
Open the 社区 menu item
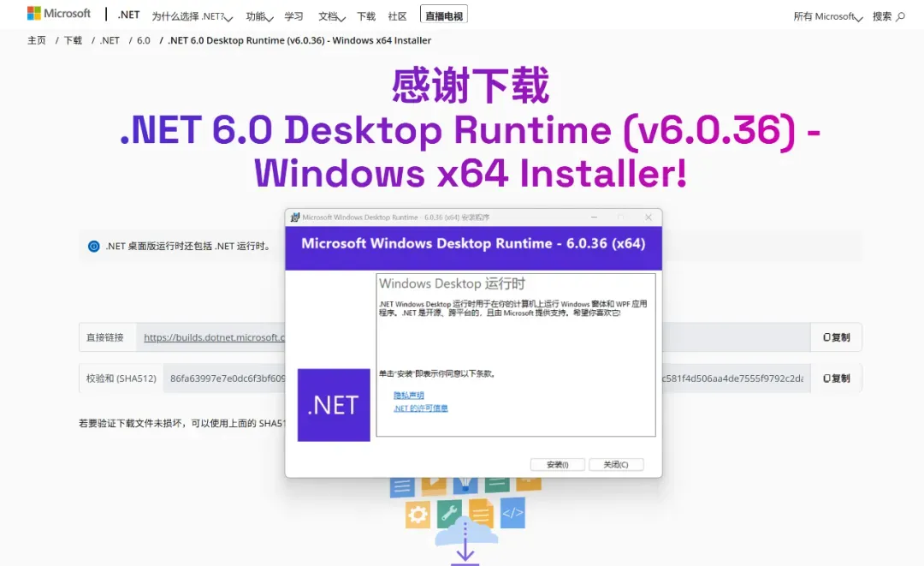(397, 16)
